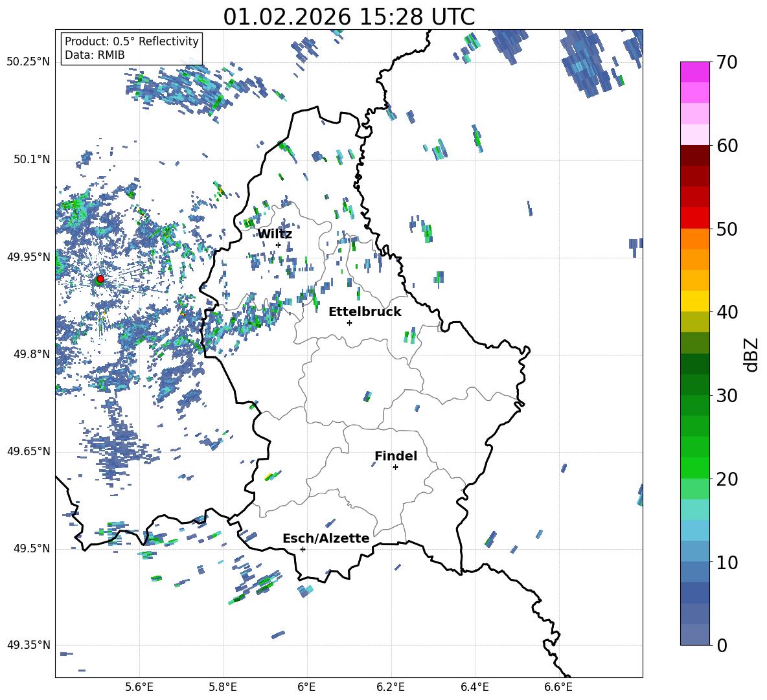Viewport: 767px width, 700px height.
Task: Pick the yellow colorbar swatch at 40
Action: (x=694, y=301)
